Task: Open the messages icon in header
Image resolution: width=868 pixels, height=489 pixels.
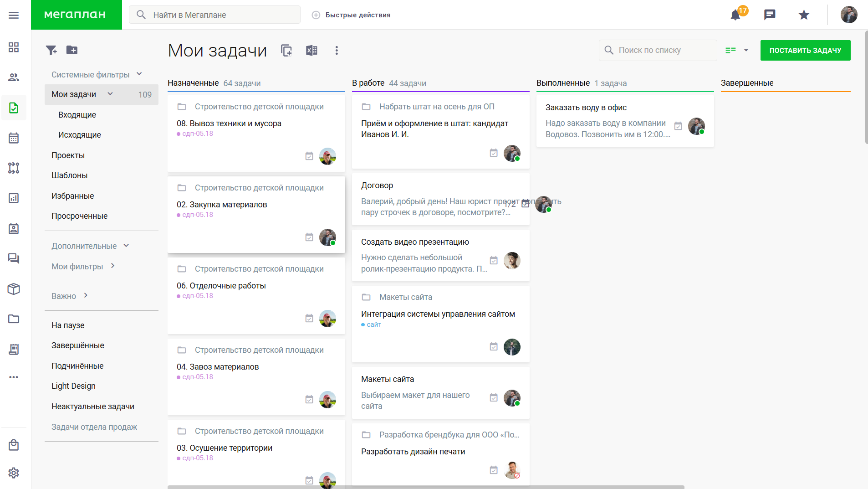Action: pos(770,15)
